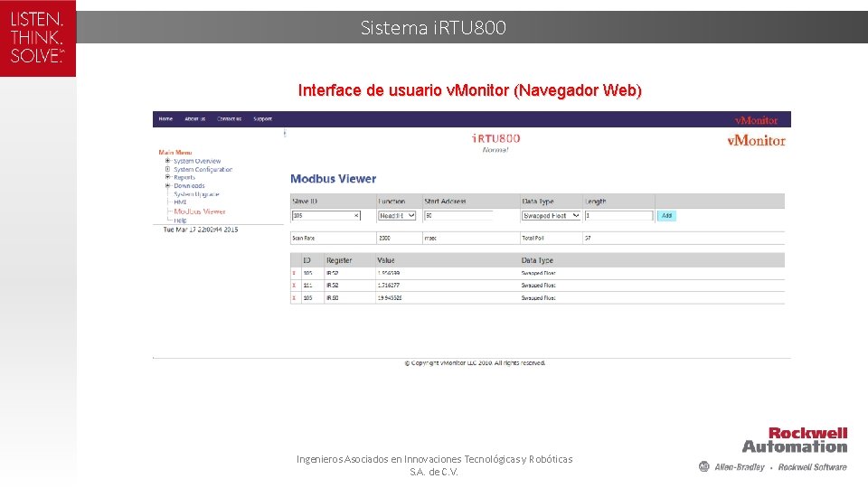Open the Downloads menu link
The width and height of the screenshot is (868, 488).
pos(189,186)
